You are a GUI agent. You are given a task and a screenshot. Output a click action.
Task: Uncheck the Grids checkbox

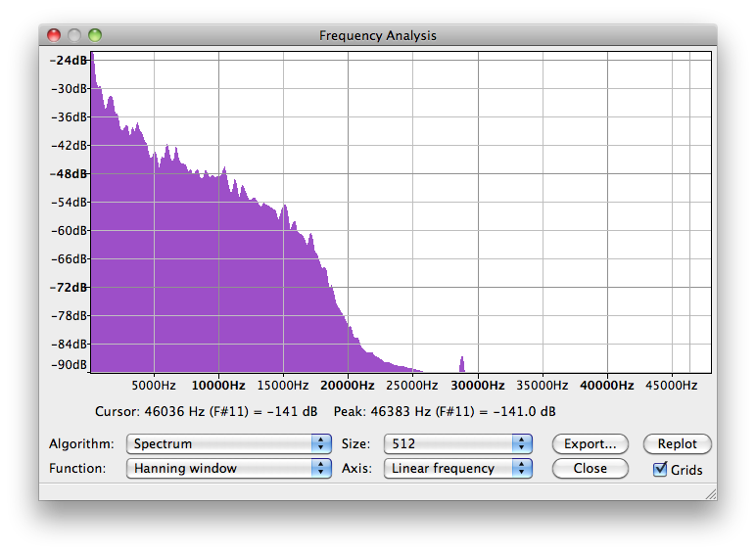click(661, 469)
